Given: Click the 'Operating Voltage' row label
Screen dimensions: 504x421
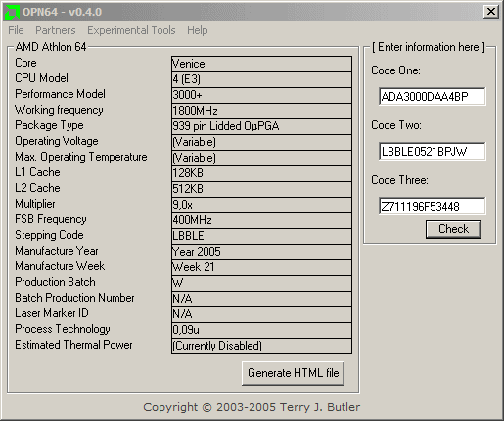Looking at the screenshot, I should click(x=57, y=141).
